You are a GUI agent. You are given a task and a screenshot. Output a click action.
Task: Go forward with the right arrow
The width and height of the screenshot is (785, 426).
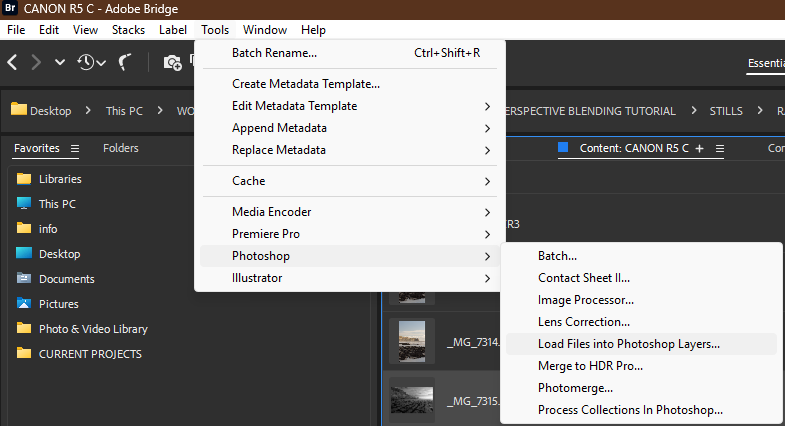click(x=36, y=63)
